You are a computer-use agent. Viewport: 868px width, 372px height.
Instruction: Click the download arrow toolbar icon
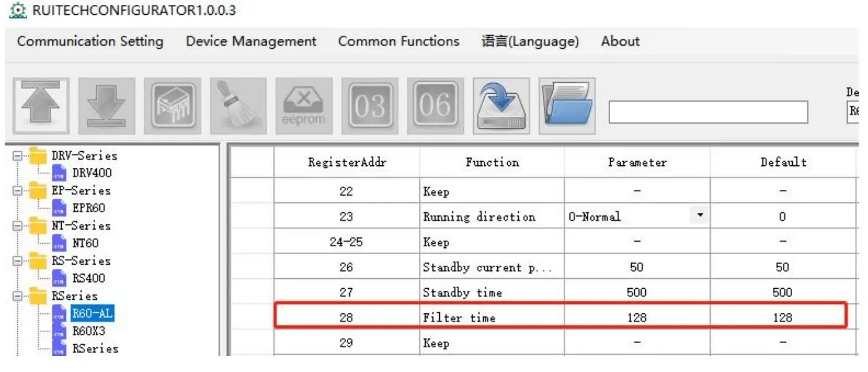click(x=107, y=106)
